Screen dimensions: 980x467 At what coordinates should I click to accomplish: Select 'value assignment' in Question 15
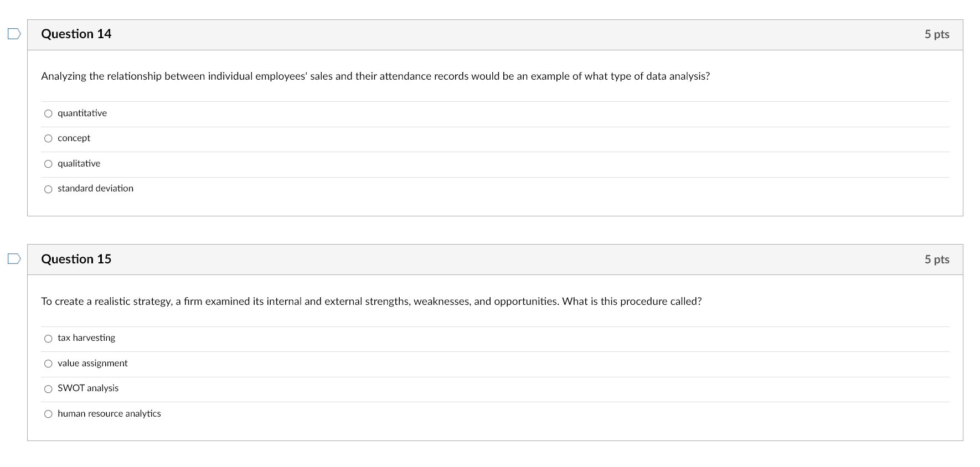(49, 364)
